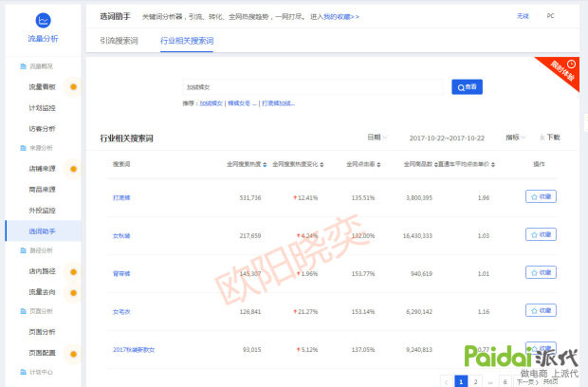
Task: Open 计划监控 in the sidebar
Action: [x=42, y=108]
